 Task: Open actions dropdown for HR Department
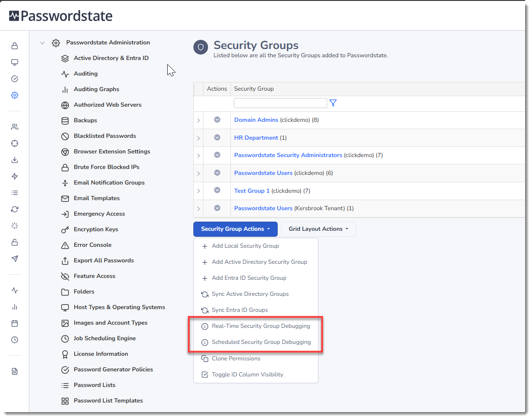pyautogui.click(x=217, y=137)
